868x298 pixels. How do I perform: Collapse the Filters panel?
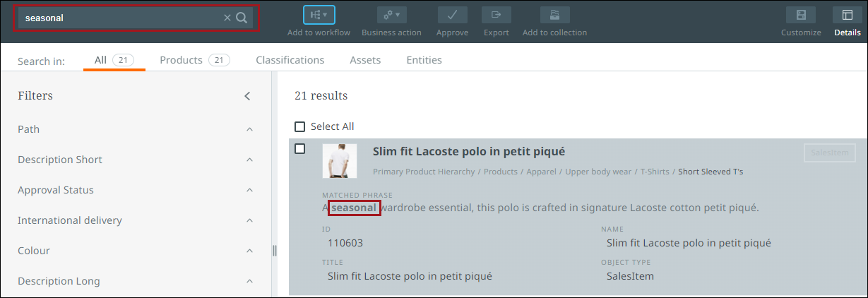(247, 96)
